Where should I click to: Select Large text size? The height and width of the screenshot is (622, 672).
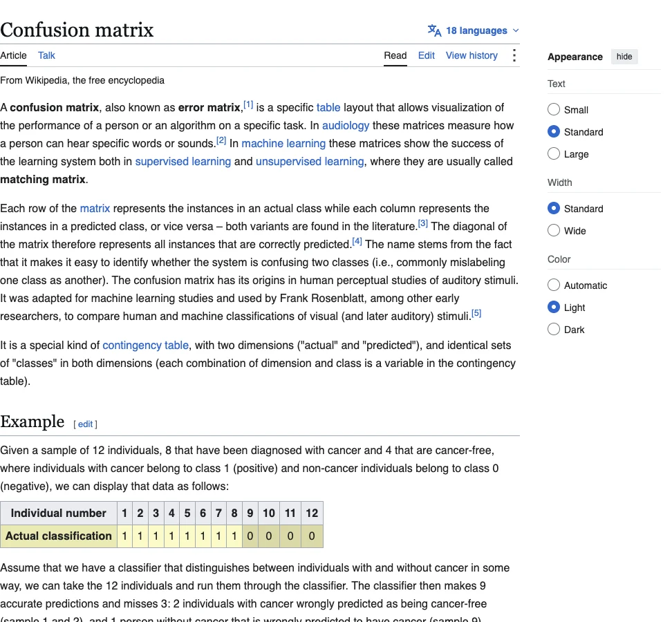click(x=553, y=154)
